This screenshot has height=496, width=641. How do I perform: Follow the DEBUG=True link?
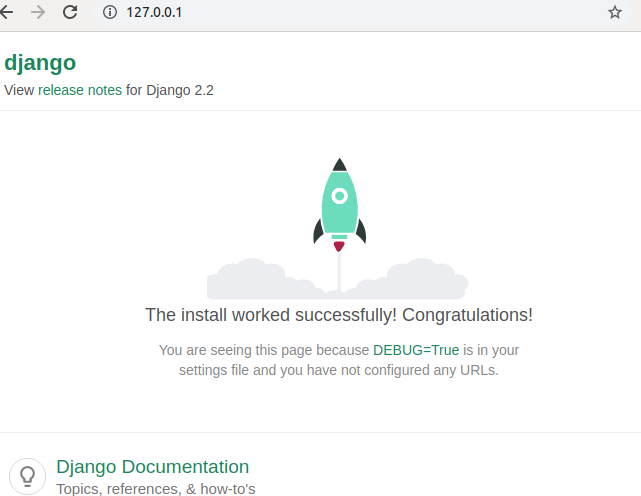[x=416, y=350]
